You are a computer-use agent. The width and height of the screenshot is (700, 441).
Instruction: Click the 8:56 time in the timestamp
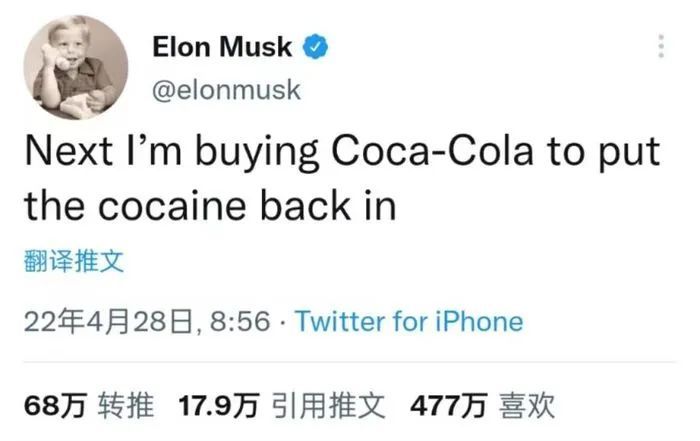240,321
